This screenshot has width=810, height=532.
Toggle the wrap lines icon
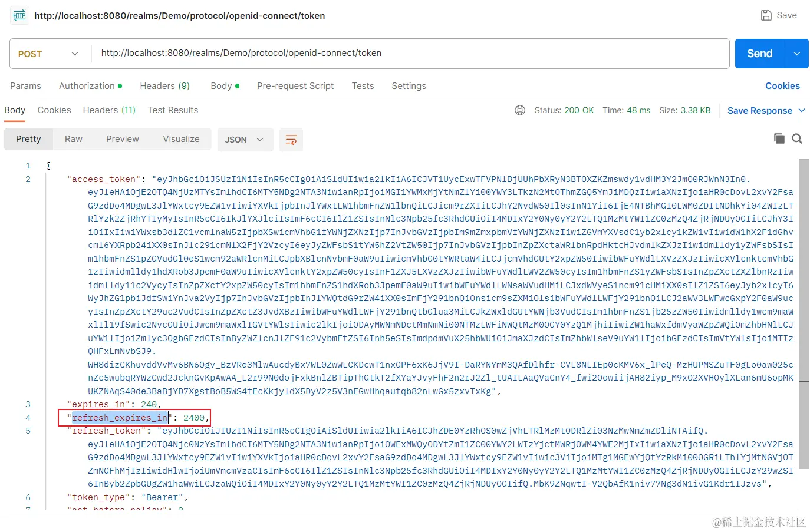click(x=291, y=140)
